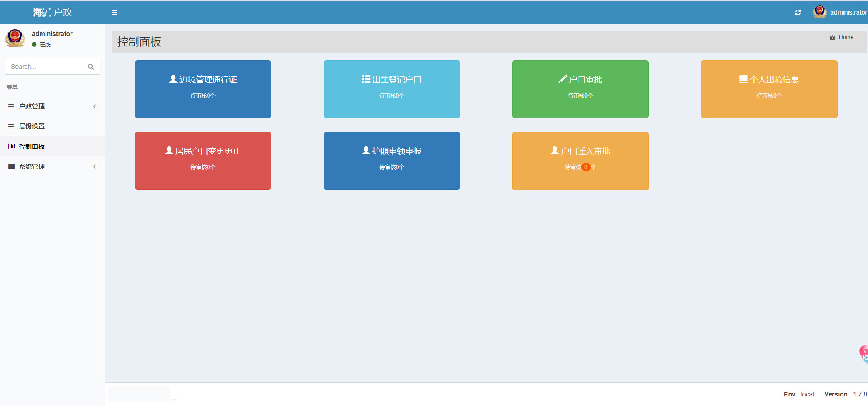Click 待审核0个 under 出生登记户口
The image size is (868, 406).
[x=392, y=96]
